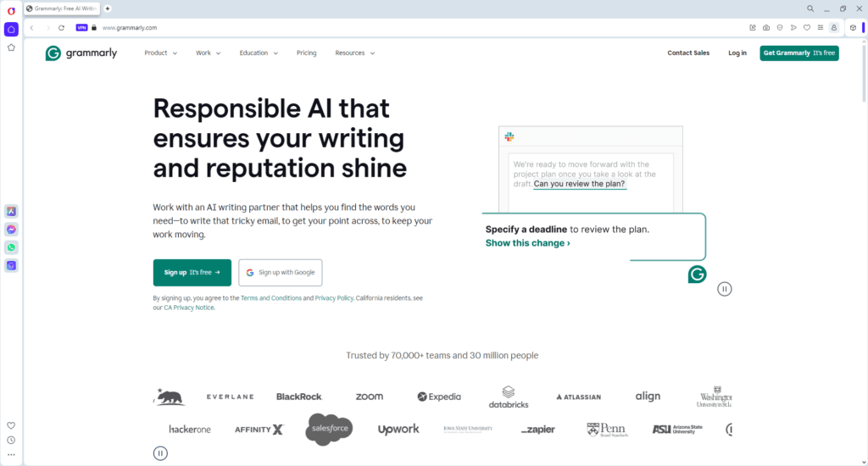The image size is (868, 466).
Task: View site security padlock info
Action: (94, 28)
